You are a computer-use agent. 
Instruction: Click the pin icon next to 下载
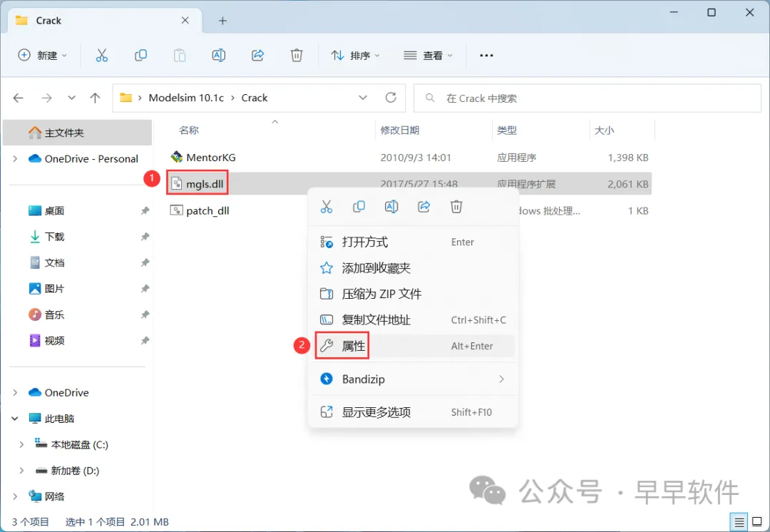[145, 237]
